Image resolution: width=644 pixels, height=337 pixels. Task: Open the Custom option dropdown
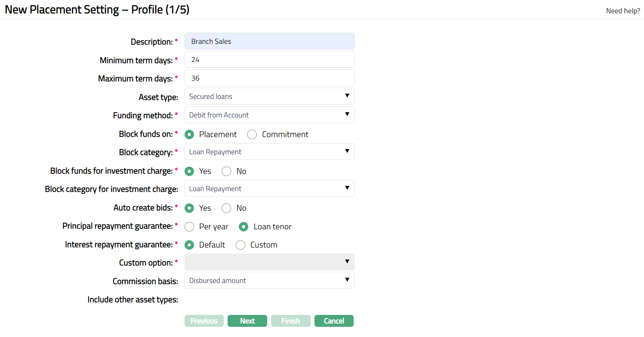[269, 262]
